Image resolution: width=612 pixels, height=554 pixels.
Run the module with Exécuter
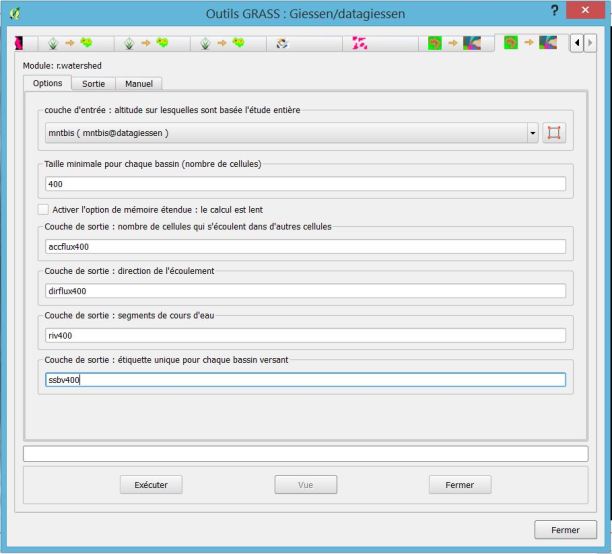point(151,485)
